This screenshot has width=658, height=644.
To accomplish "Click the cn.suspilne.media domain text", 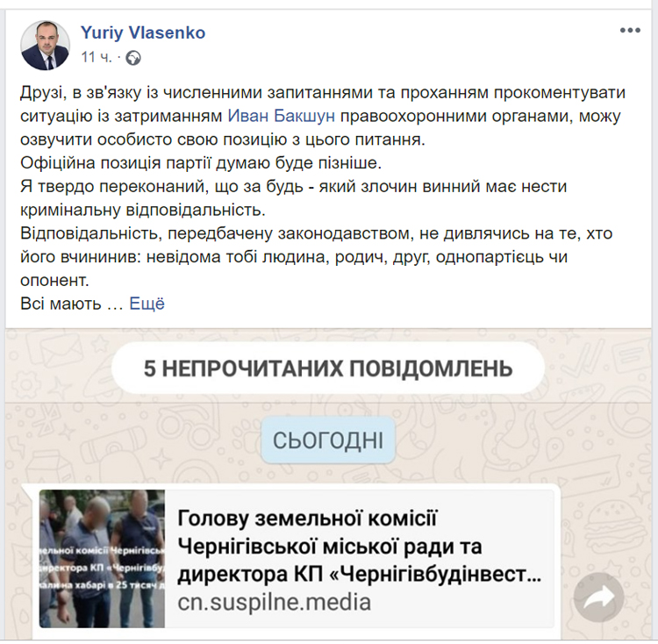I will click(x=274, y=603).
